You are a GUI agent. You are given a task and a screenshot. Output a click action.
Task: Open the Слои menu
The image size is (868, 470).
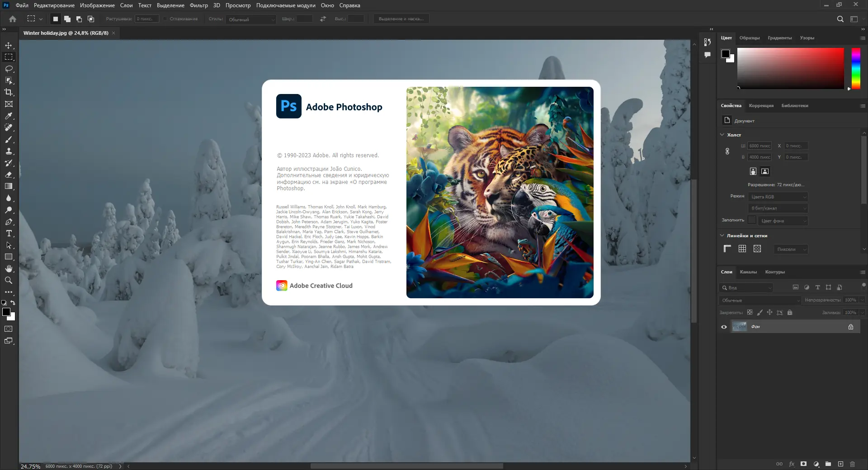tap(126, 5)
